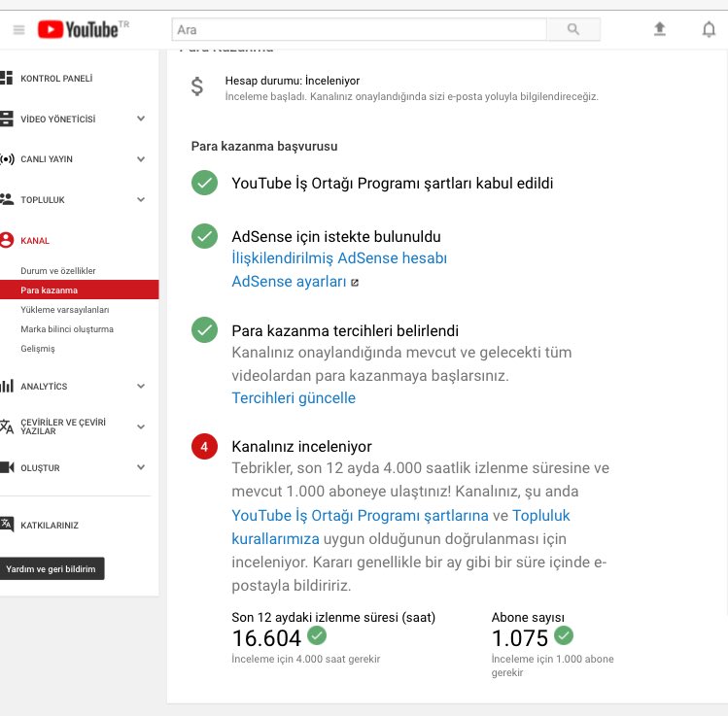Click the Topluluk people icon
Viewport: 728px width, 716px height.
point(7,199)
